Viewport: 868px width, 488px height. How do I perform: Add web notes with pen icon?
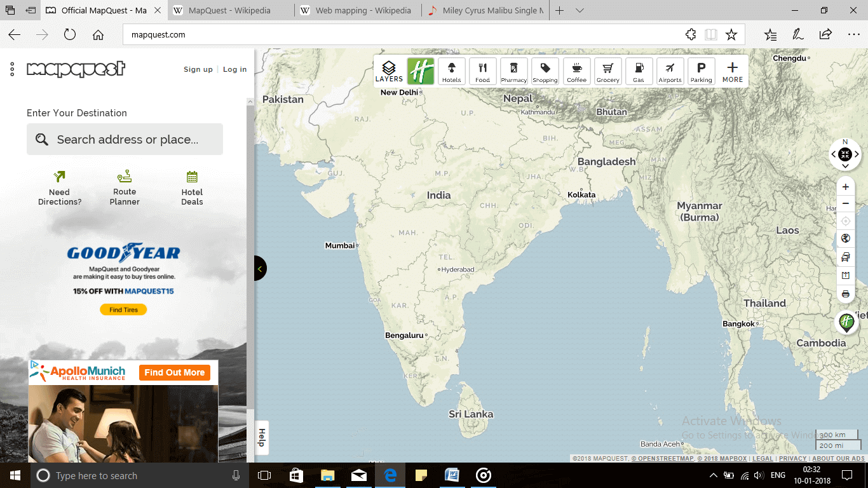tap(798, 35)
